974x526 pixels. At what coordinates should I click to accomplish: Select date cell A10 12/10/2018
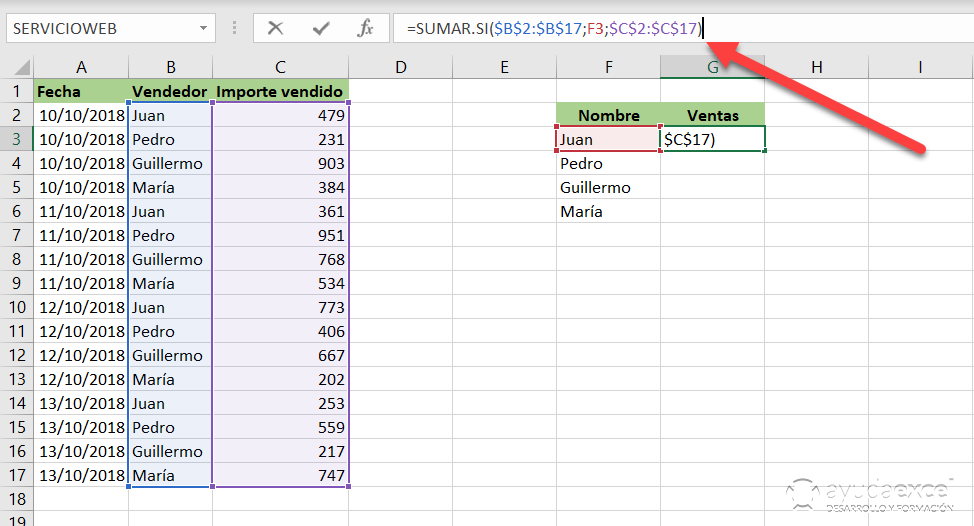(81, 307)
